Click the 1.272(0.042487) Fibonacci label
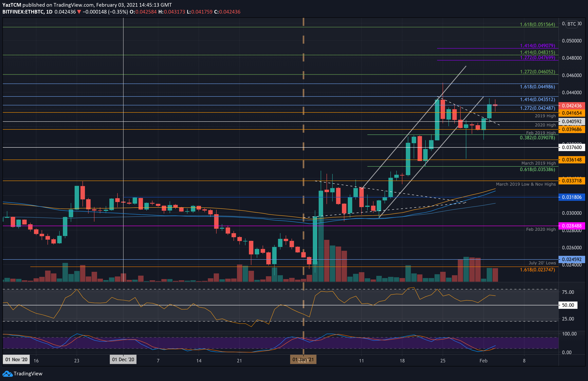The image size is (588, 381). point(537,108)
